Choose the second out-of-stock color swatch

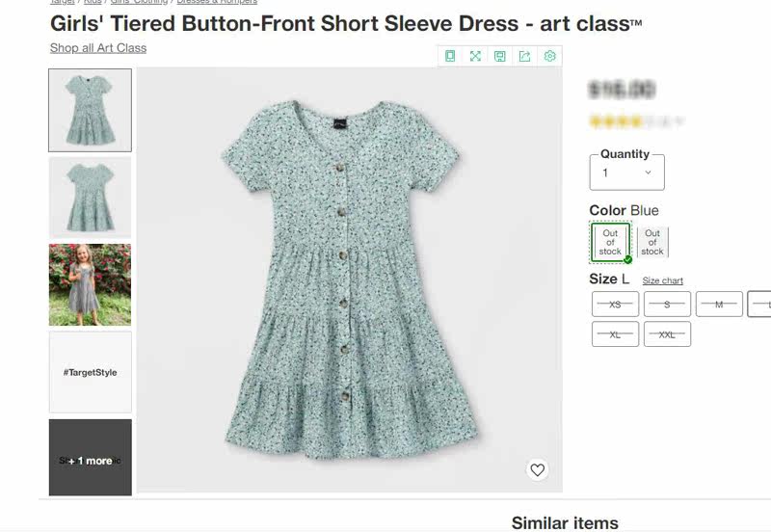652,242
